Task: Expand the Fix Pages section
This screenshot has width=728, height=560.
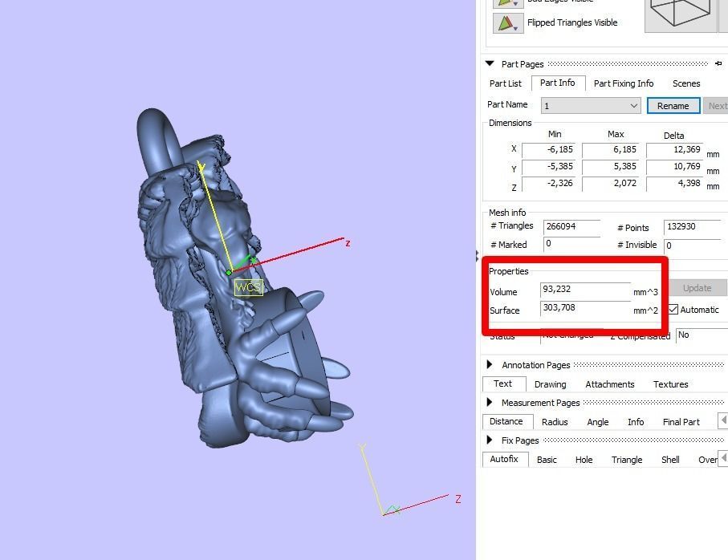Action: 490,440
